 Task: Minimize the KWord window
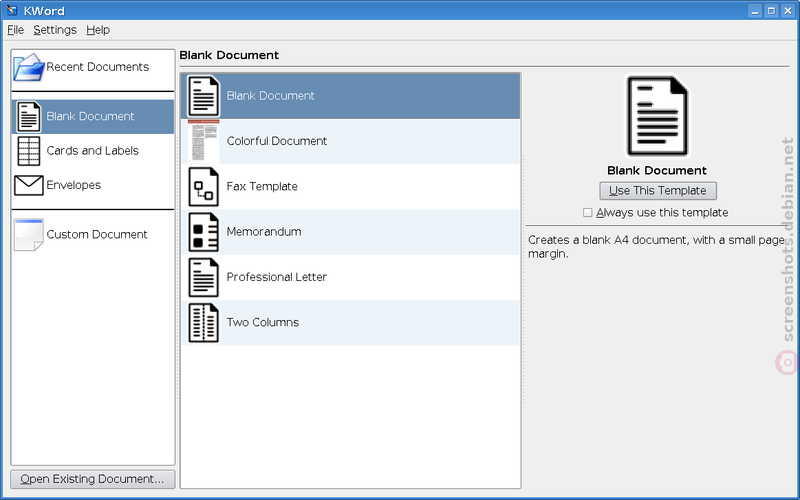pos(755,11)
